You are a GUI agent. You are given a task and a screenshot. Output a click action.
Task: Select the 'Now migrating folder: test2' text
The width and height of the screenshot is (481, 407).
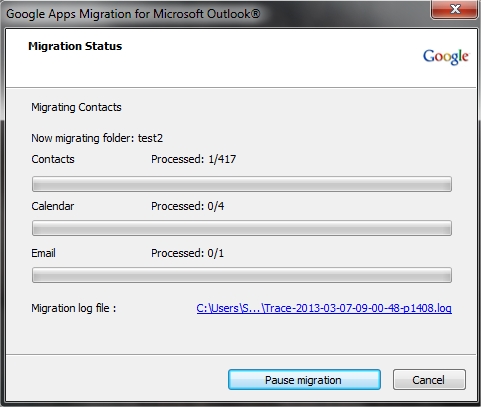(x=97, y=138)
